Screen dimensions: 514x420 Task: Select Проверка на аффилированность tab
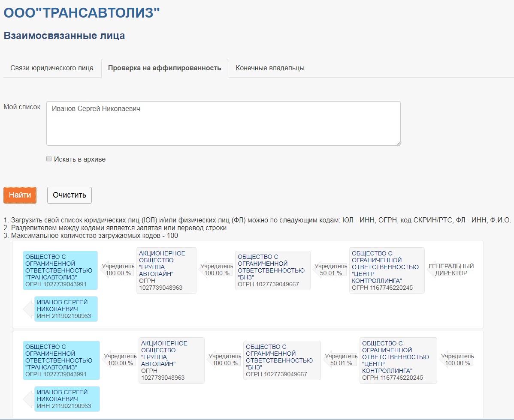[165, 68]
